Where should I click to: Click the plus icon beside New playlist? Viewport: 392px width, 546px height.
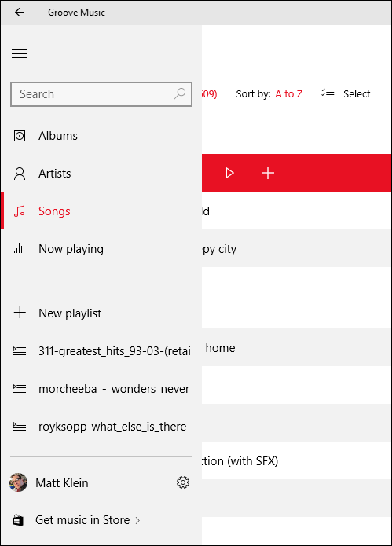coord(20,313)
